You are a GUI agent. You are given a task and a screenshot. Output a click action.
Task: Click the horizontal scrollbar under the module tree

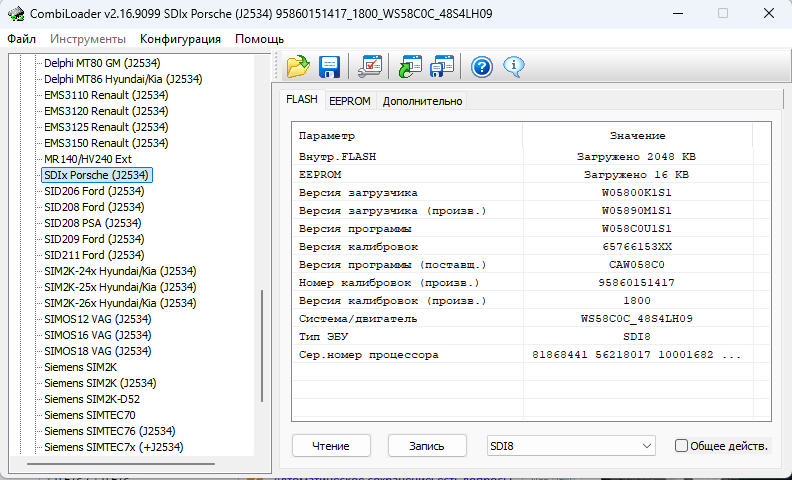click(121, 463)
